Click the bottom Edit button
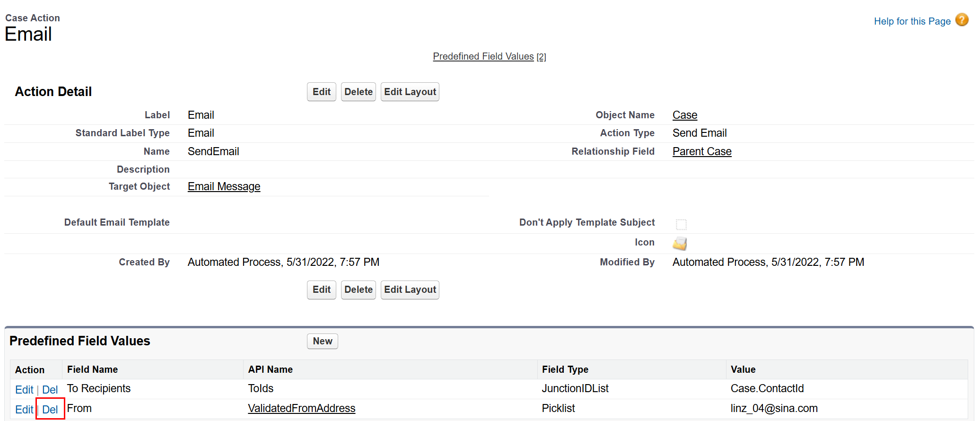The image size is (980, 421). pyautogui.click(x=321, y=289)
